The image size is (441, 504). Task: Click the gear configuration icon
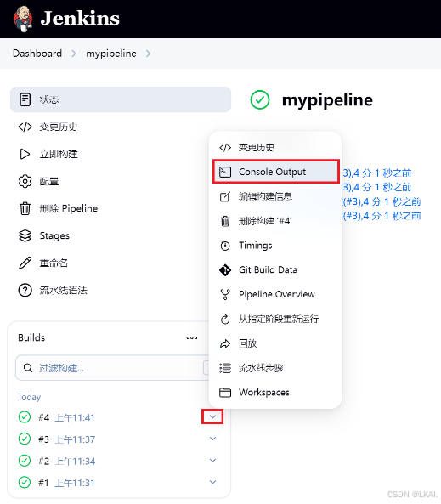coord(25,182)
